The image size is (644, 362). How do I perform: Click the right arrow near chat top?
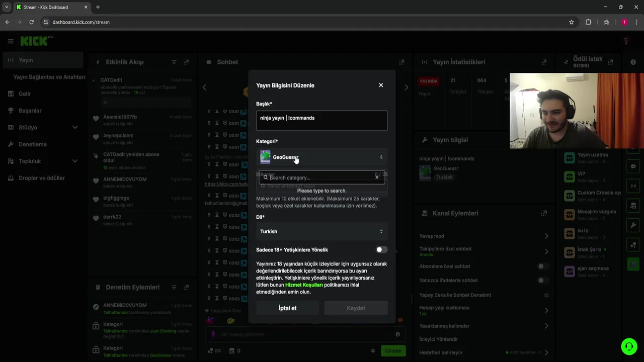406,87
